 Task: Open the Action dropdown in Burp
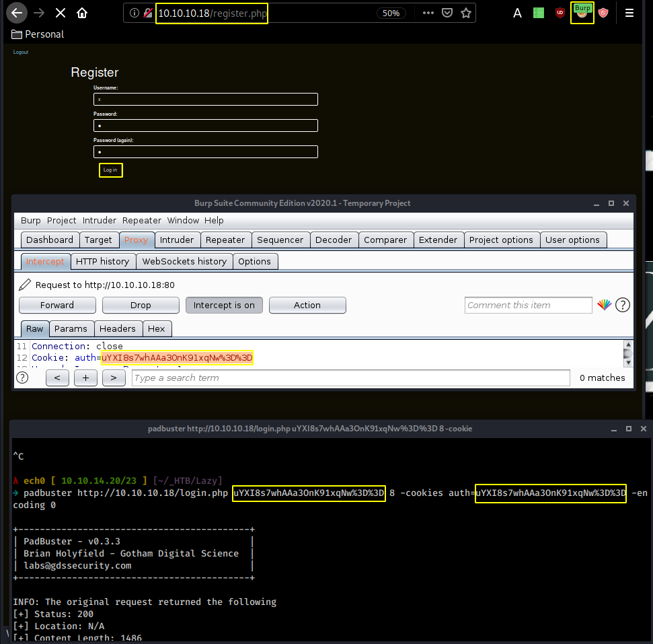coord(307,305)
